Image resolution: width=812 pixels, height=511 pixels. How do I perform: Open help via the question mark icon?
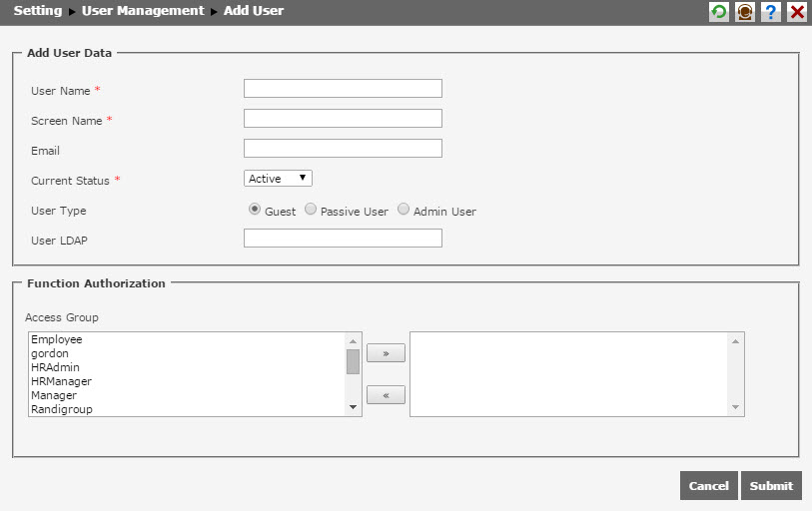771,11
